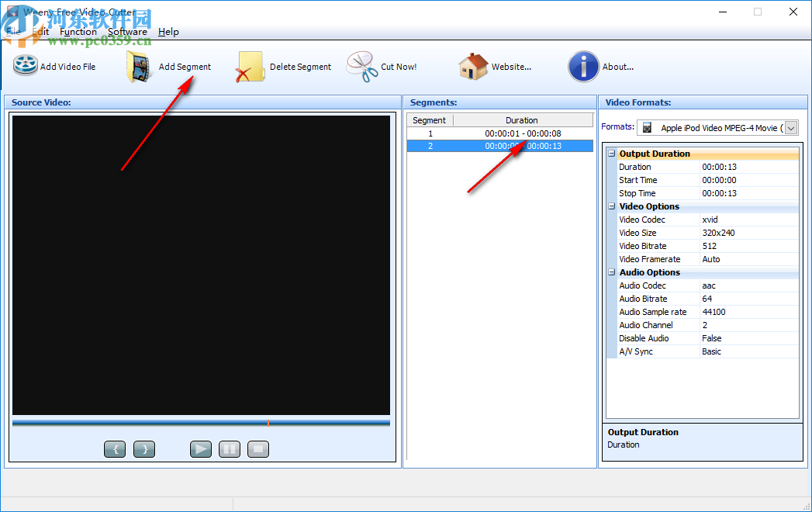This screenshot has width=812, height=512.
Task: Click the Stop Time value 00:00:13
Action: (719, 193)
